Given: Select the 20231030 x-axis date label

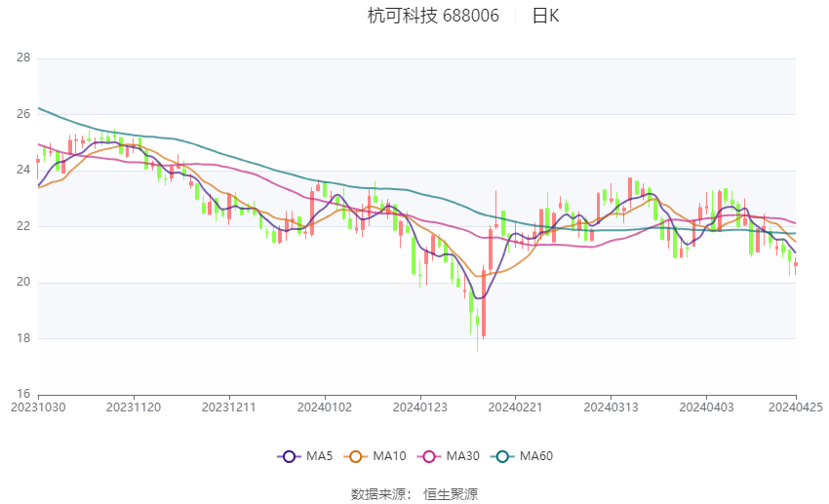Looking at the screenshot, I should [x=39, y=407].
